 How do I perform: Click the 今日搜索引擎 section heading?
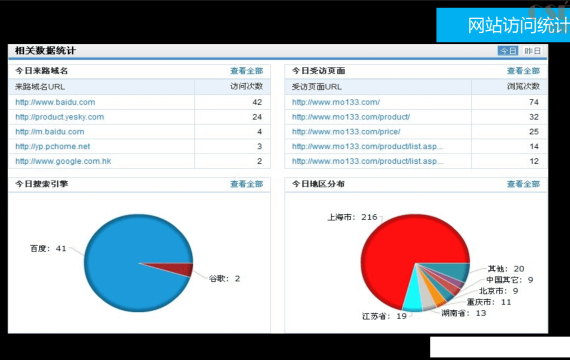point(41,184)
